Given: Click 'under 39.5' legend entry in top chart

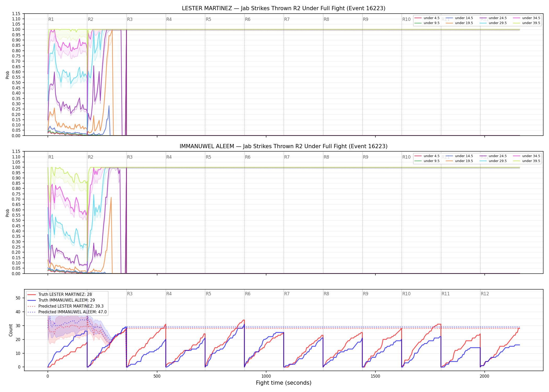Looking at the screenshot, I should point(527,23).
